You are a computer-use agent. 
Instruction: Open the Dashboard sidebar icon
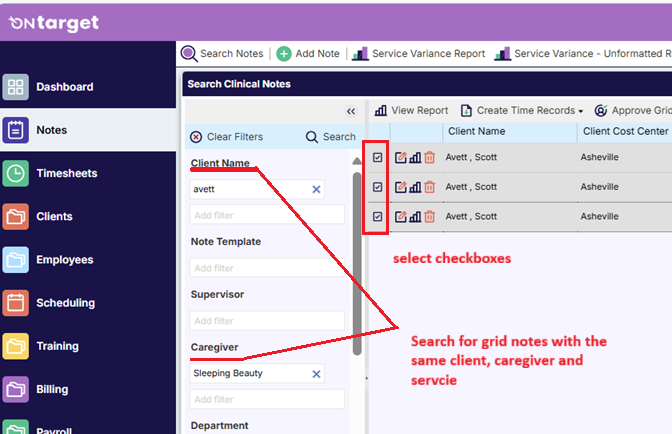click(x=15, y=87)
